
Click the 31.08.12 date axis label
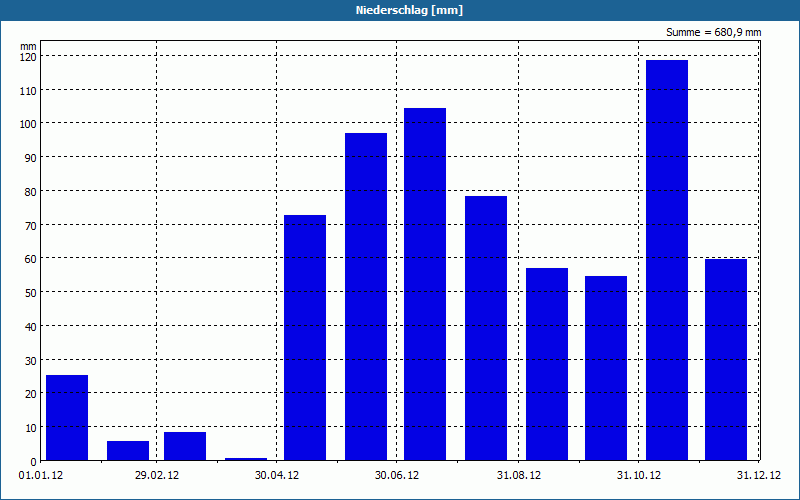[x=519, y=476]
